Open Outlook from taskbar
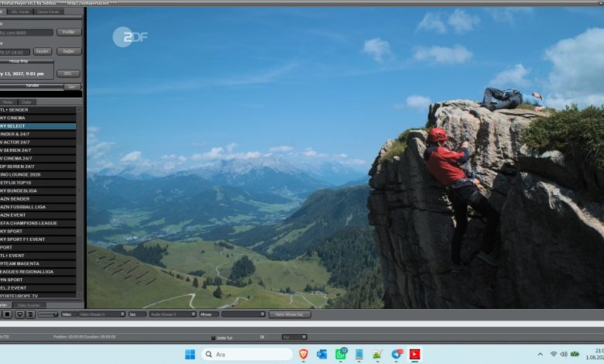Screen dimensions: 604x364 (321, 354)
